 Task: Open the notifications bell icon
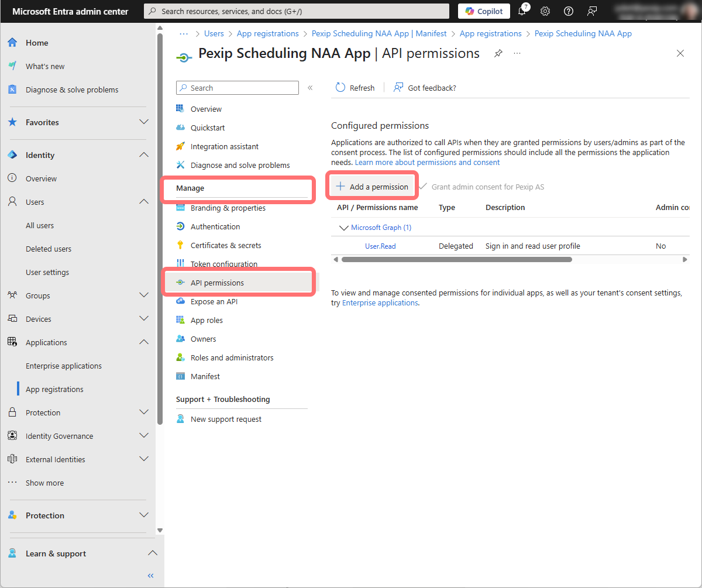coord(522,11)
